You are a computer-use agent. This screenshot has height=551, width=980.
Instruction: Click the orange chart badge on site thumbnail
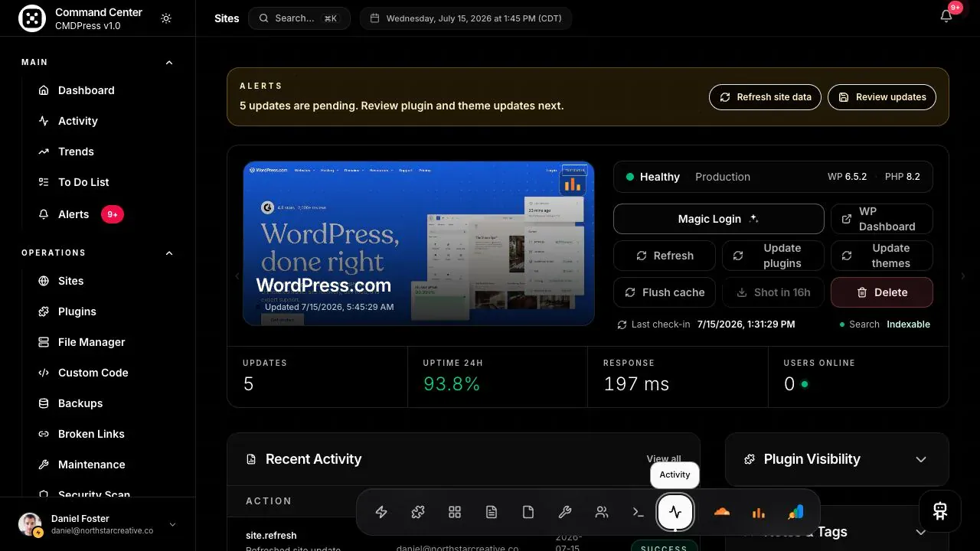click(x=572, y=184)
